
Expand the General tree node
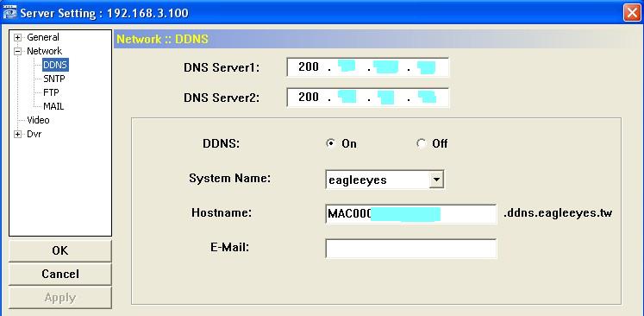17,37
